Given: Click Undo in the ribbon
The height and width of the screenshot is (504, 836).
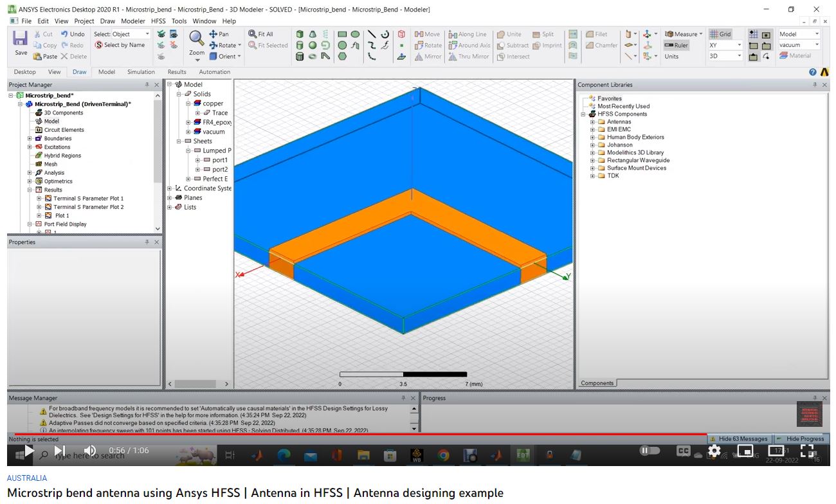Looking at the screenshot, I should (x=73, y=34).
